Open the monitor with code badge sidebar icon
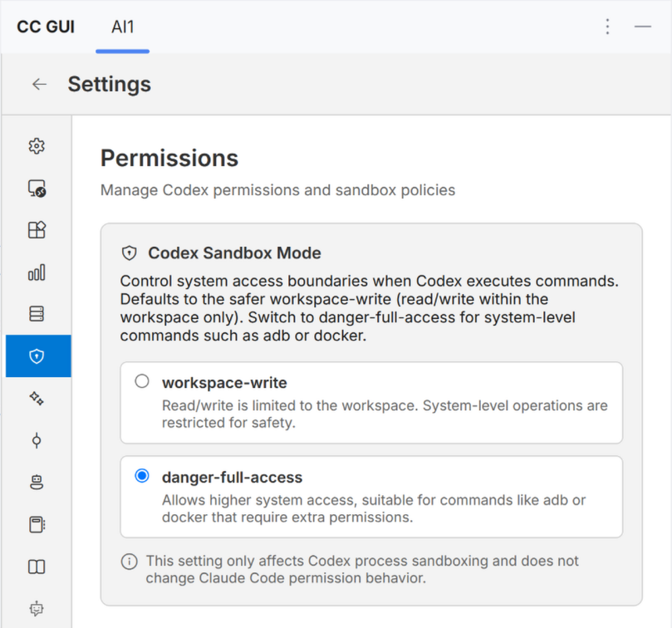 (37, 189)
